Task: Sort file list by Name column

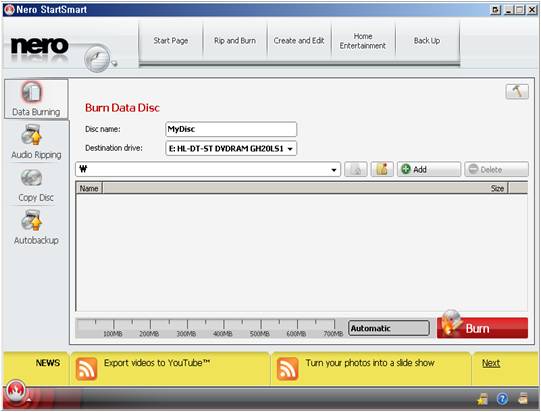Action: pos(89,188)
